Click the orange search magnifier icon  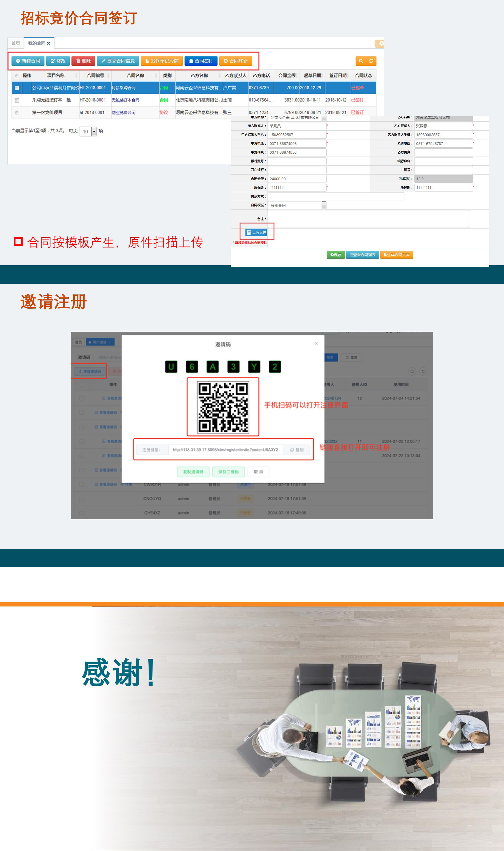click(x=361, y=61)
